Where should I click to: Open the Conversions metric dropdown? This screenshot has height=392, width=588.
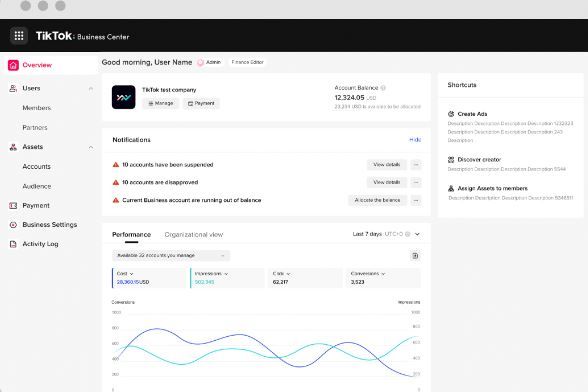[x=383, y=274]
